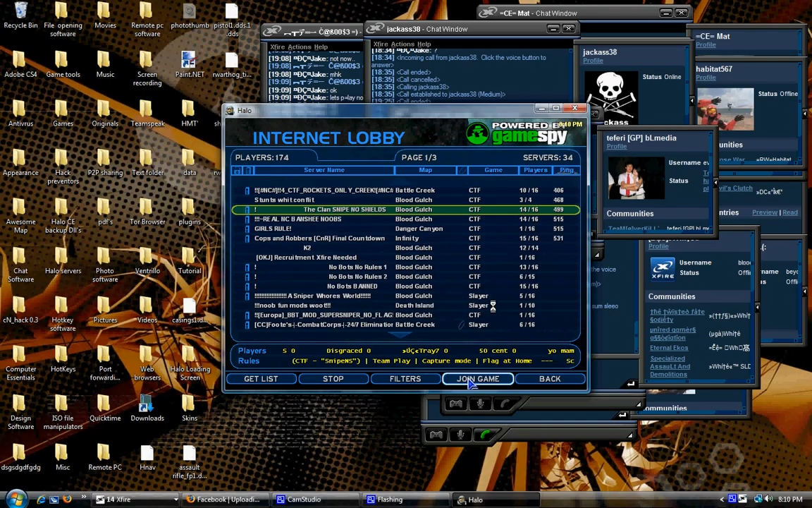The image size is (812, 508).
Task: Sort servers by Ping column
Action: (566, 170)
